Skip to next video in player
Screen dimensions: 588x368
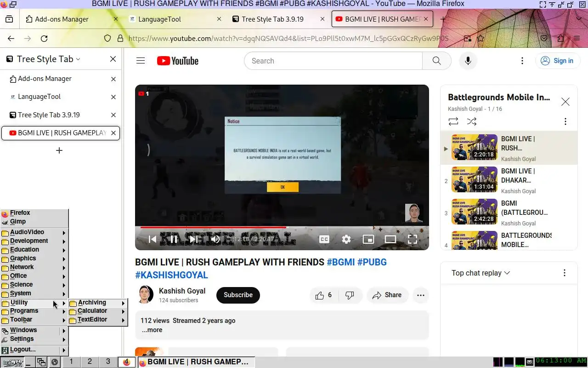[194, 239]
